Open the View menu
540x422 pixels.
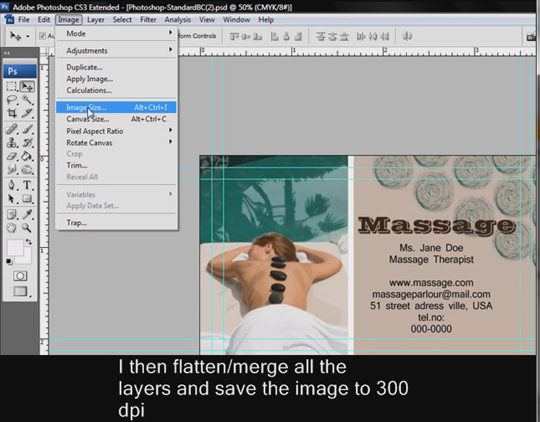pos(207,20)
